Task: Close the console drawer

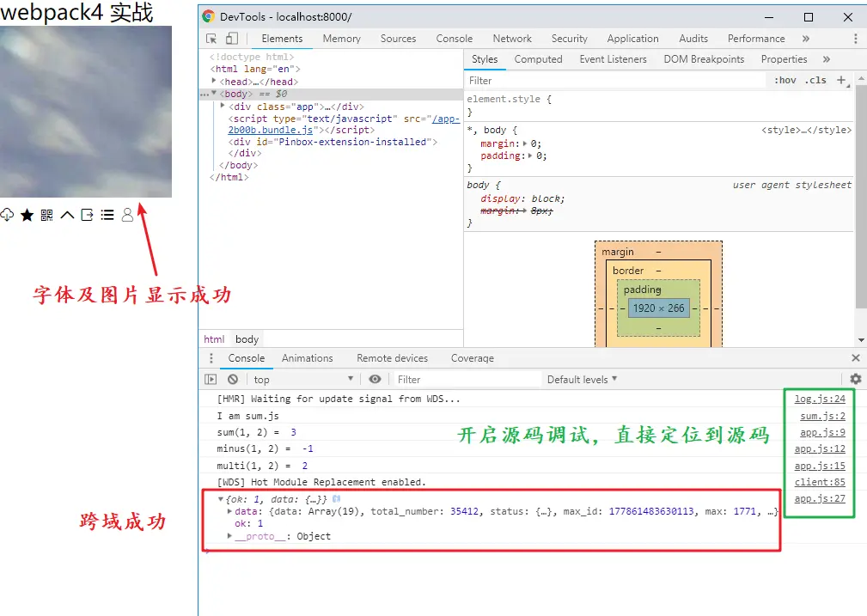Action: (x=855, y=358)
